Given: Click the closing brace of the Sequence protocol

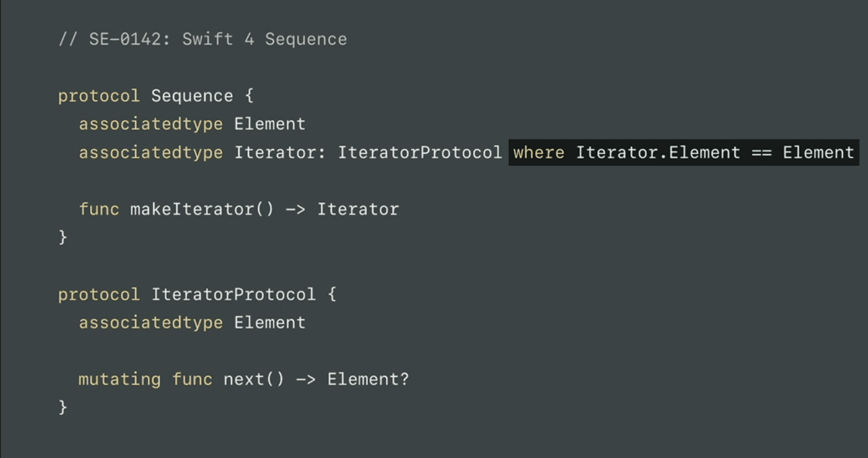Looking at the screenshot, I should coord(63,237).
